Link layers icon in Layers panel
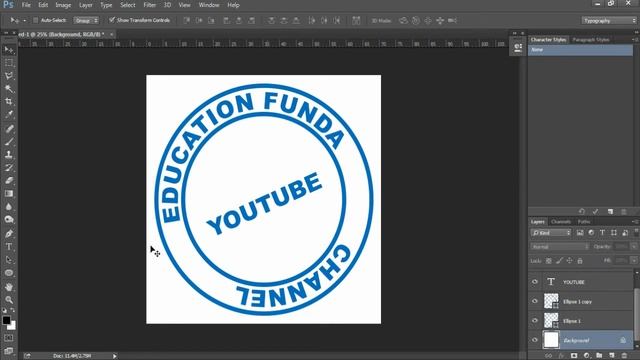Screen dimensions: 640x360 [x=549, y=356]
